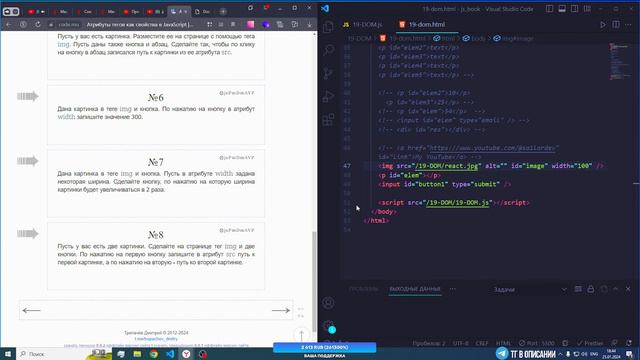This screenshot has height=360, width=640.
Task: Click the VS Code minimap
Action: pyautogui.click(x=620, y=61)
